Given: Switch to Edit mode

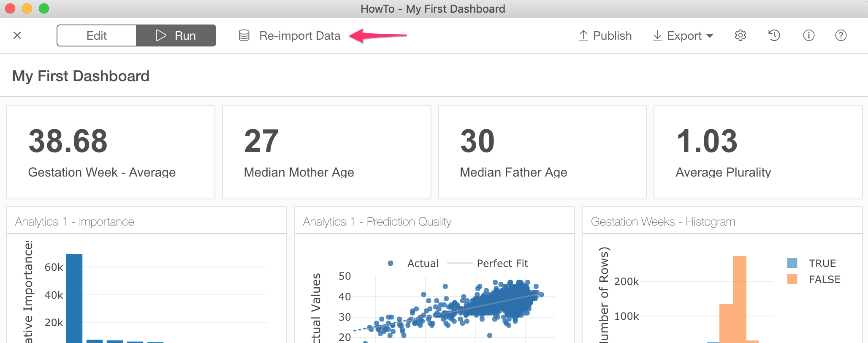Looking at the screenshot, I should [97, 35].
